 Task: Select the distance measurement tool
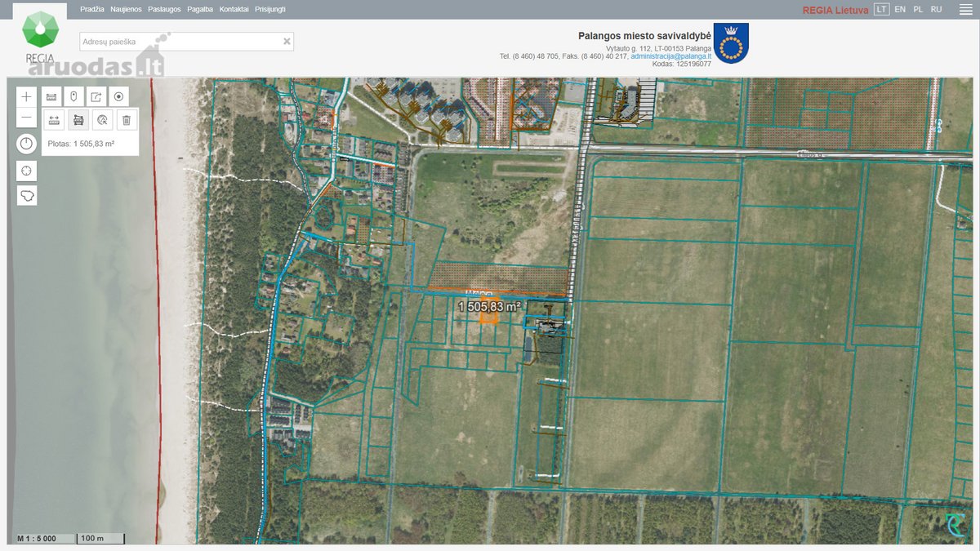[55, 120]
